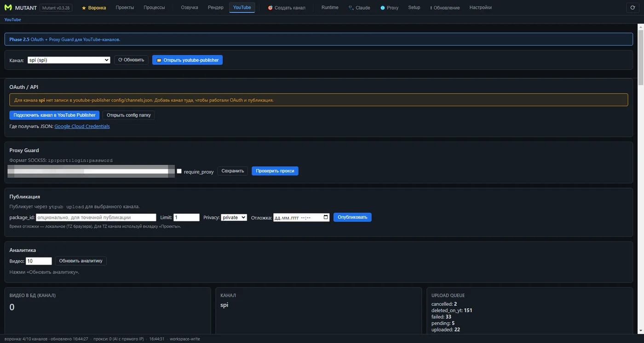This screenshot has height=343, width=644.
Task: Click the calendar icon in the Отложка field
Action: [x=326, y=217]
